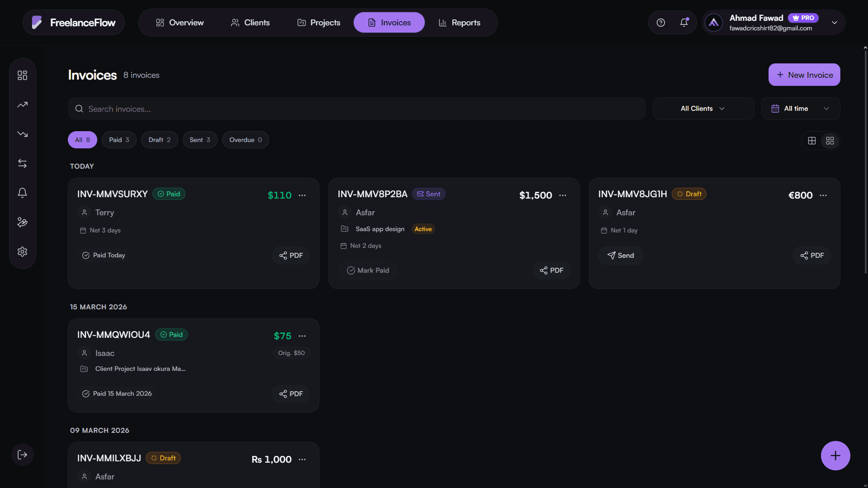Screen dimensions: 868x488
Task: Switch to card tiles view
Action: pyautogui.click(x=830, y=141)
